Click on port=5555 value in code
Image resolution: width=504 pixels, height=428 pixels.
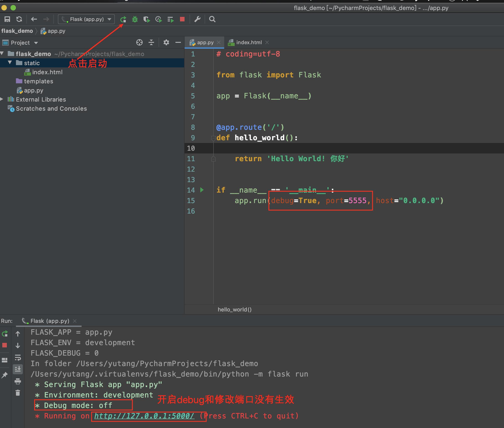[x=346, y=201]
